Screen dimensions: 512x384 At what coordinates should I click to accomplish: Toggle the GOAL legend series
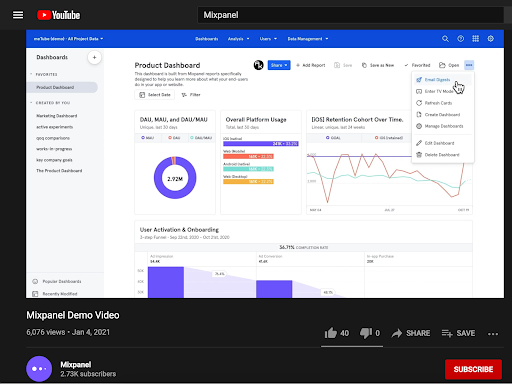click(x=333, y=138)
